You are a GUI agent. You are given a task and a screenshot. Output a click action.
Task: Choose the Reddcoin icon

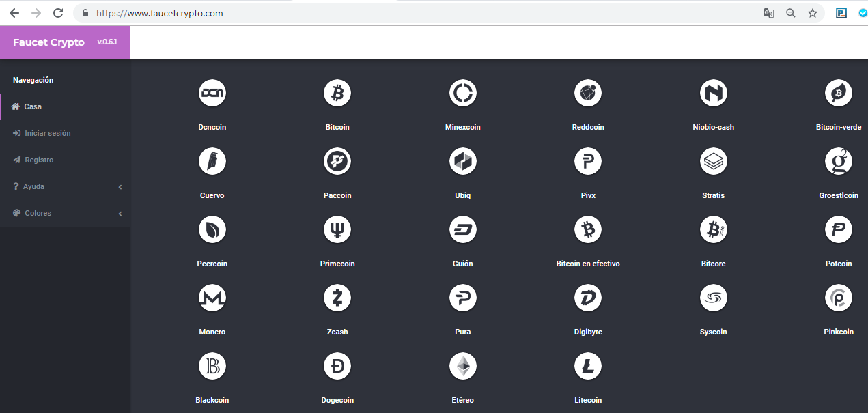(x=588, y=93)
